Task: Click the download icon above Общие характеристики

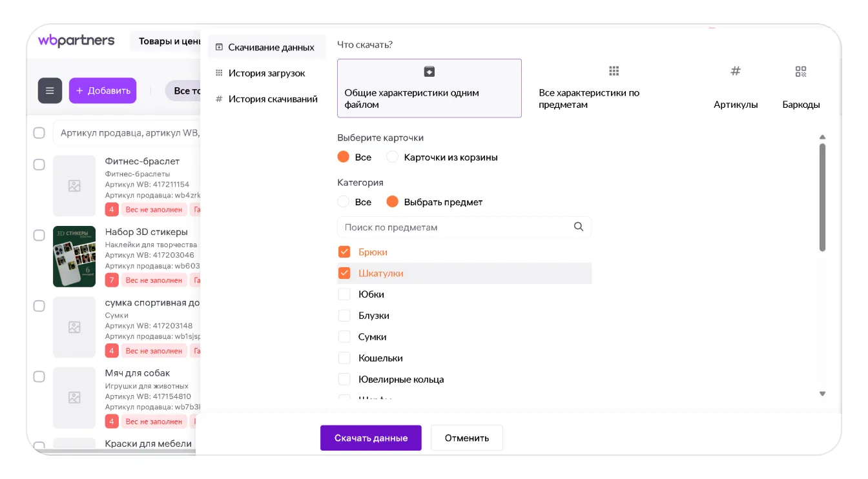Action: click(x=429, y=72)
